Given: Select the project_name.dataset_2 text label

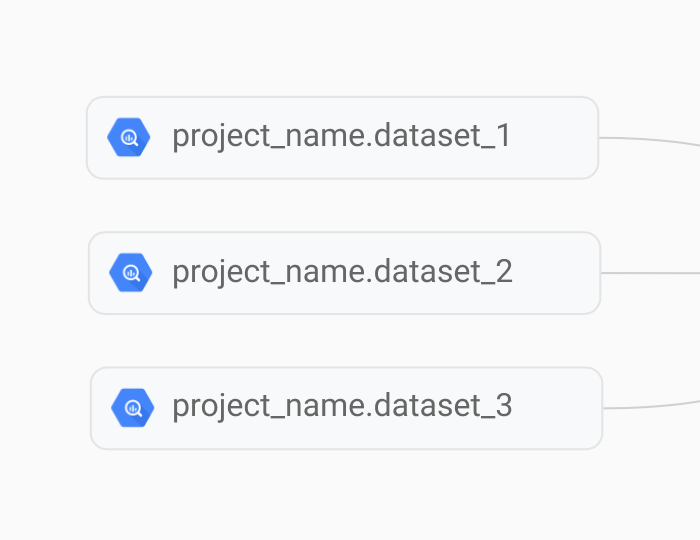Looking at the screenshot, I should [342, 272].
